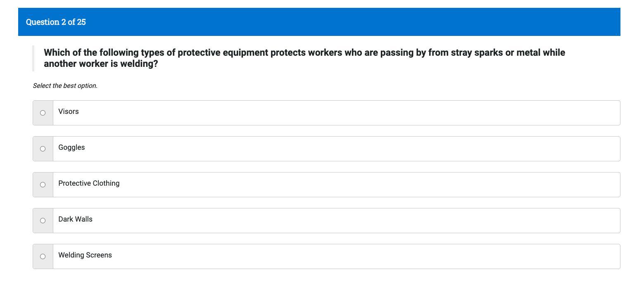The width and height of the screenshot is (644, 293).
Task: Click the word "welding?" ending the question
Action: click(x=139, y=64)
